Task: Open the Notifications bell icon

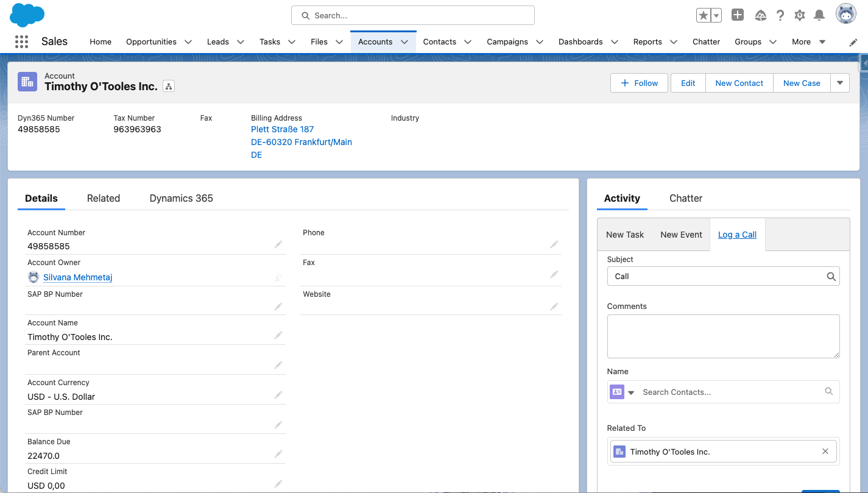Action: pos(819,15)
